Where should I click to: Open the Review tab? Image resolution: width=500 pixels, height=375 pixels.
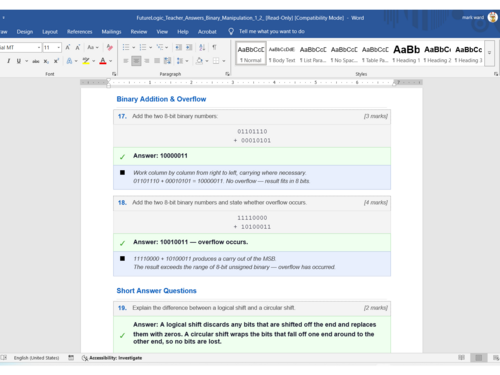coord(139,32)
